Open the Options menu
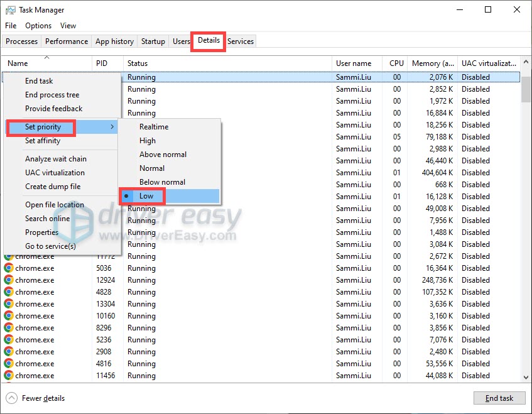This screenshot has width=532, height=414. tap(38, 26)
